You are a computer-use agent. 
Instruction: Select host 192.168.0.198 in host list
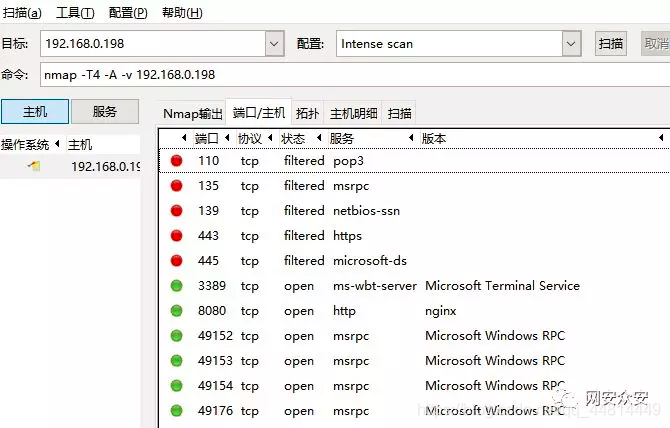click(106, 166)
